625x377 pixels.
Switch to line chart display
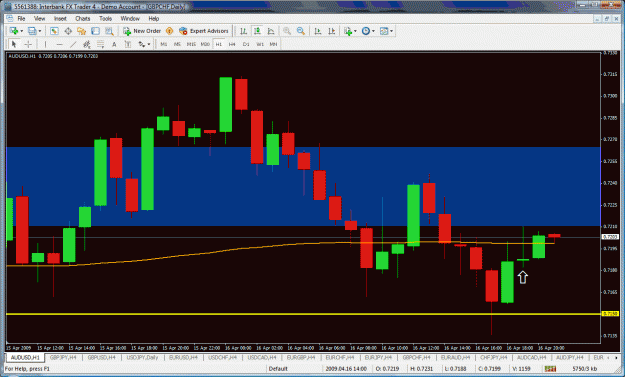coord(271,31)
